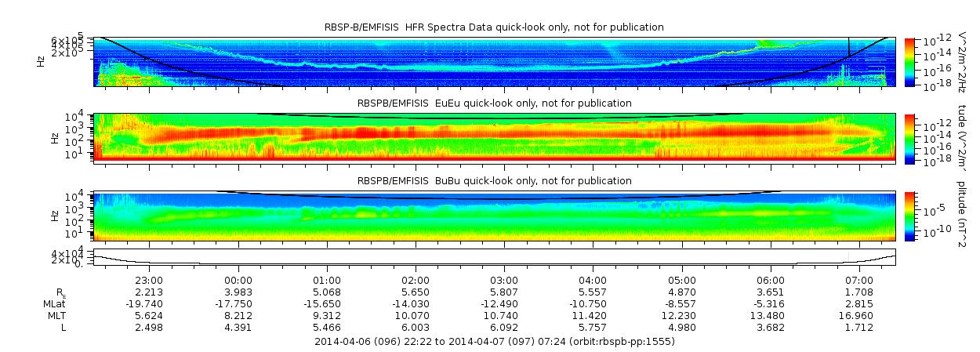Click the 03:00 time axis label
Screen dimensions: 980x352
coord(504,281)
